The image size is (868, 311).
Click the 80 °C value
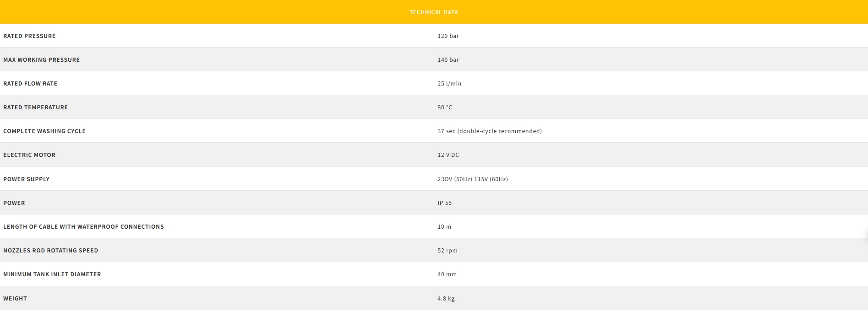[x=444, y=107]
